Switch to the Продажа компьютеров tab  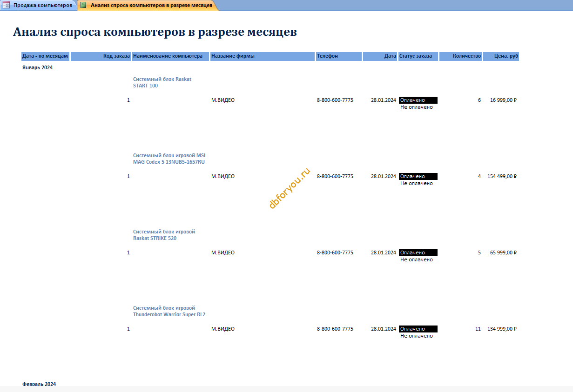point(39,5)
